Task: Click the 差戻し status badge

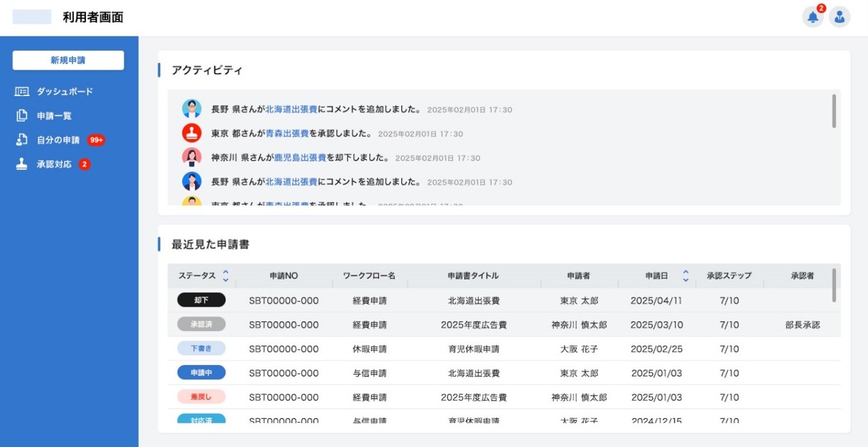Action: point(201,397)
